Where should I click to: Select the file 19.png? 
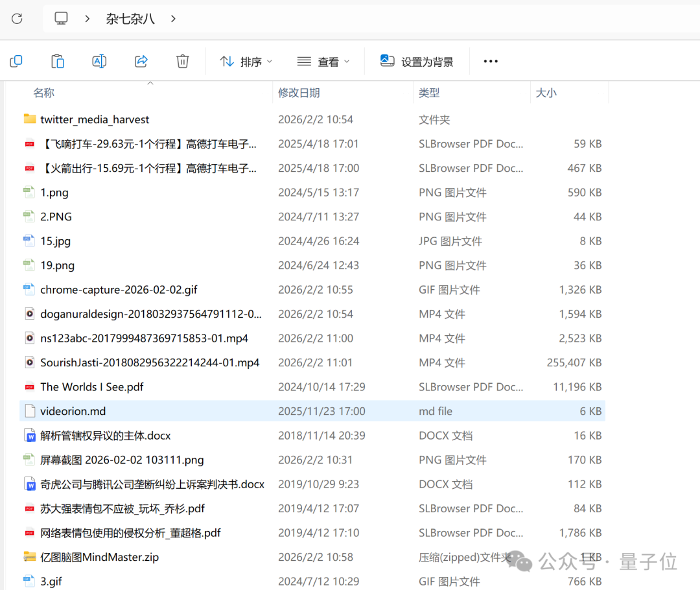[58, 265]
